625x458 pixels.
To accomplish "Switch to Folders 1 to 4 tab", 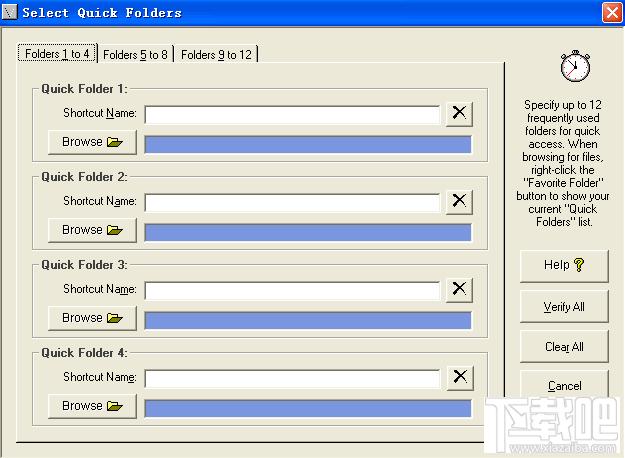I will (57, 53).
